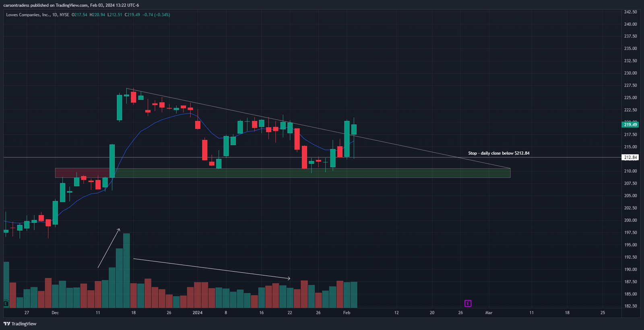Click the '25' date axis label

pos(603,313)
